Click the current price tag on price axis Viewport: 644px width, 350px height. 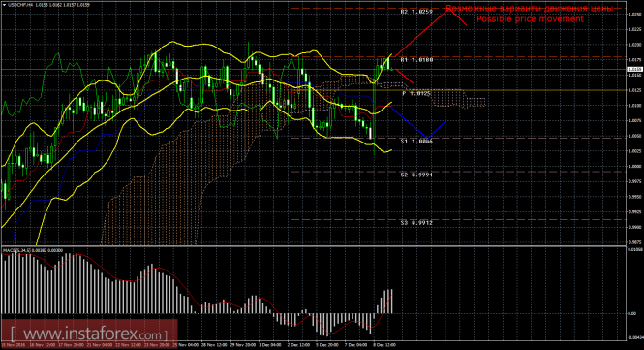click(635, 70)
